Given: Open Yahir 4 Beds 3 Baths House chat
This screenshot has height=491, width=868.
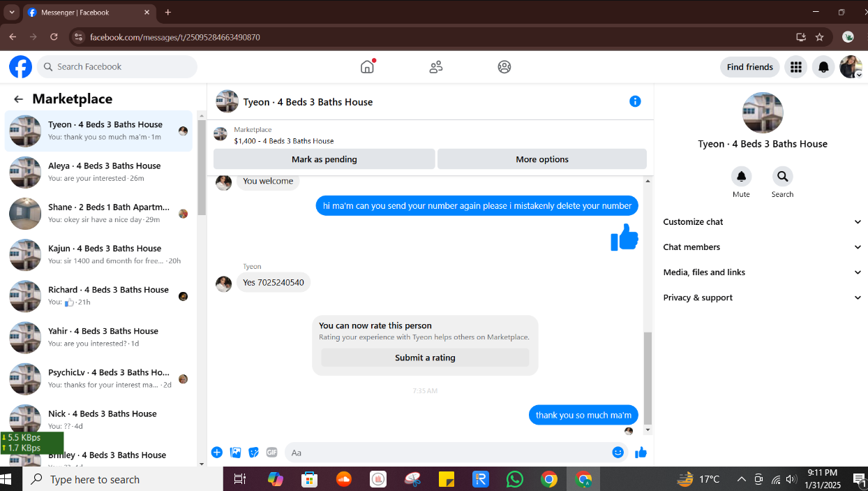Looking at the screenshot, I should [x=98, y=337].
